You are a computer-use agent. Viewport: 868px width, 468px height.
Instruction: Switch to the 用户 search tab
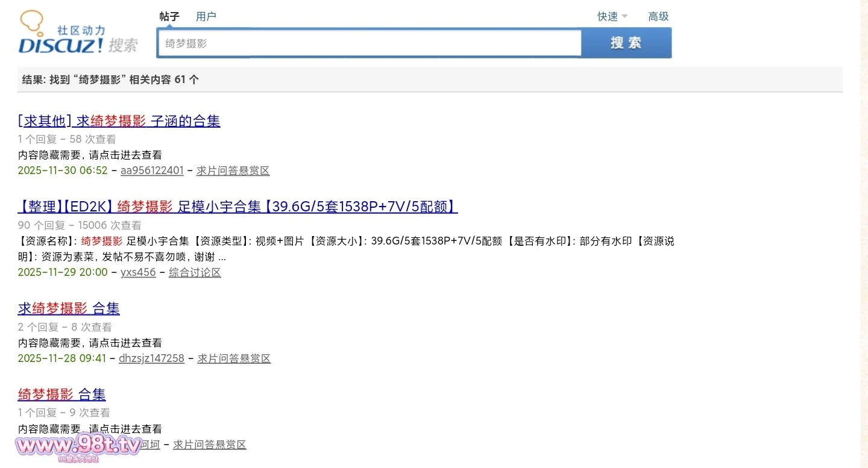tap(206, 16)
